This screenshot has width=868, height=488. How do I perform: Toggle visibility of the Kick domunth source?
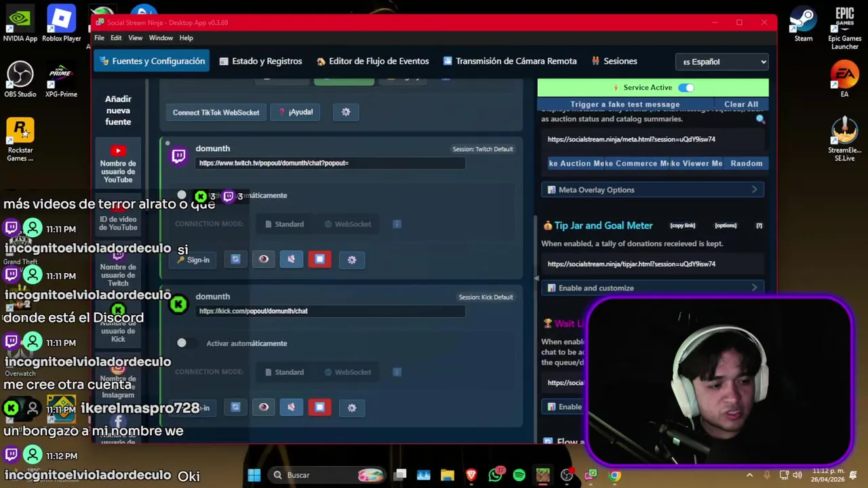pos(264,407)
